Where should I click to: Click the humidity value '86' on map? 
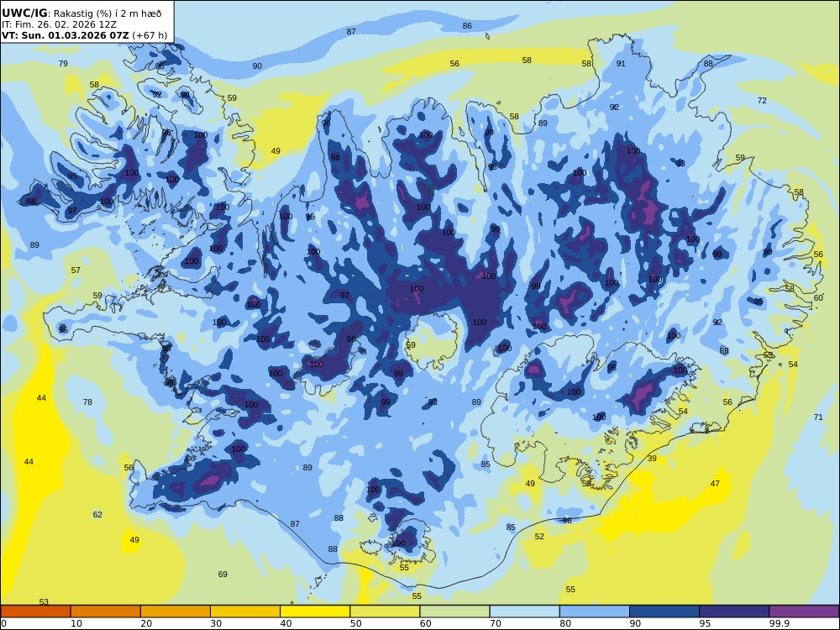[x=467, y=26]
